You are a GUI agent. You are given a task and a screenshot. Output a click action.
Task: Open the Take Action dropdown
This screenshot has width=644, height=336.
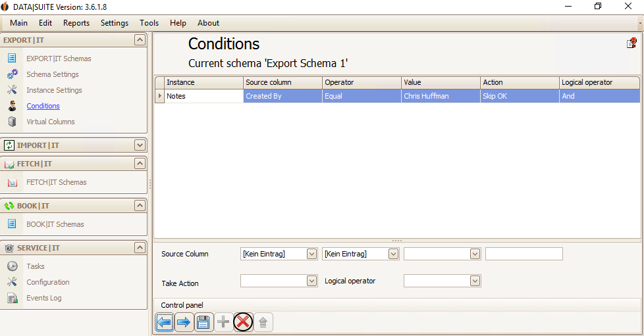click(x=311, y=281)
